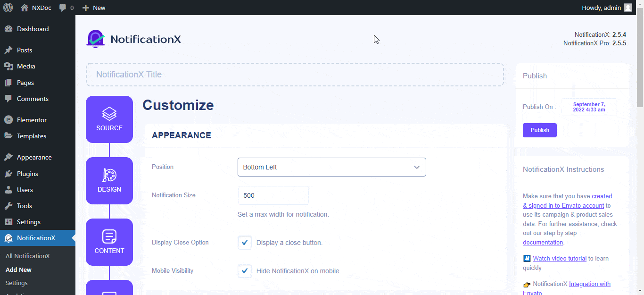Click the Settings sliders icon

[8, 222]
